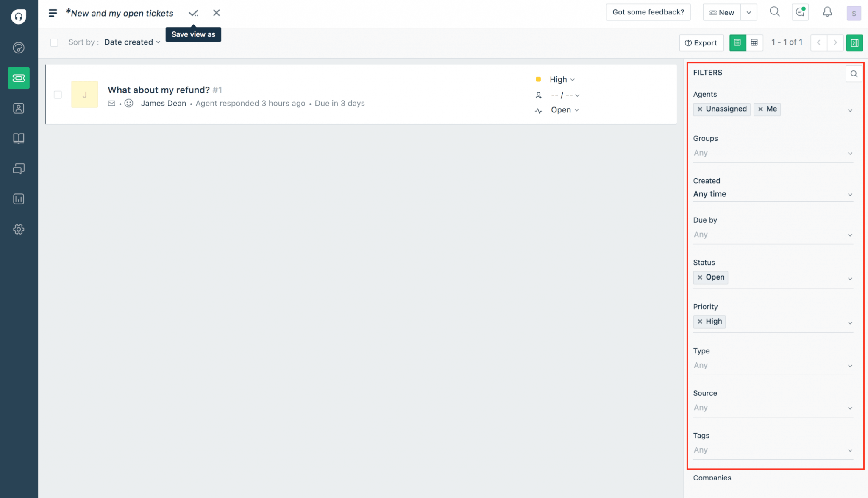Open the conversations icon in sidebar
868x498 pixels.
19,168
